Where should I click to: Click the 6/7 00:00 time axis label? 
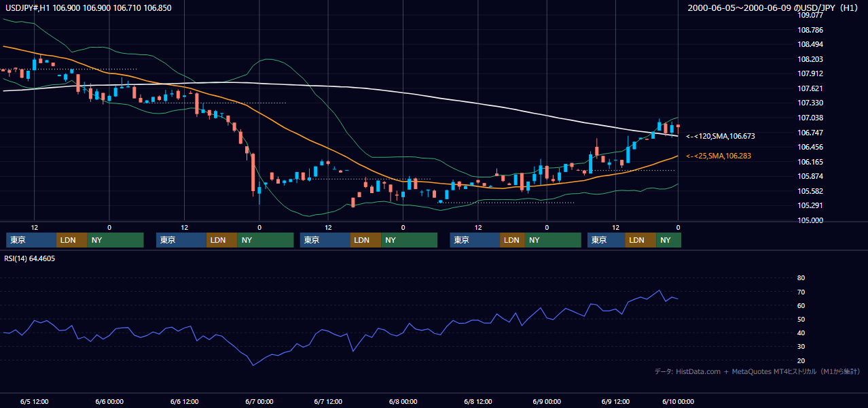[259, 401]
